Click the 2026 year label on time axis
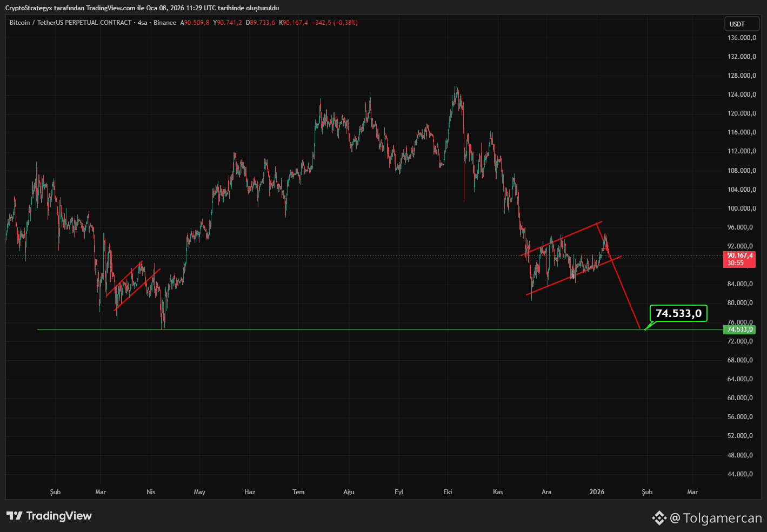 tap(597, 492)
